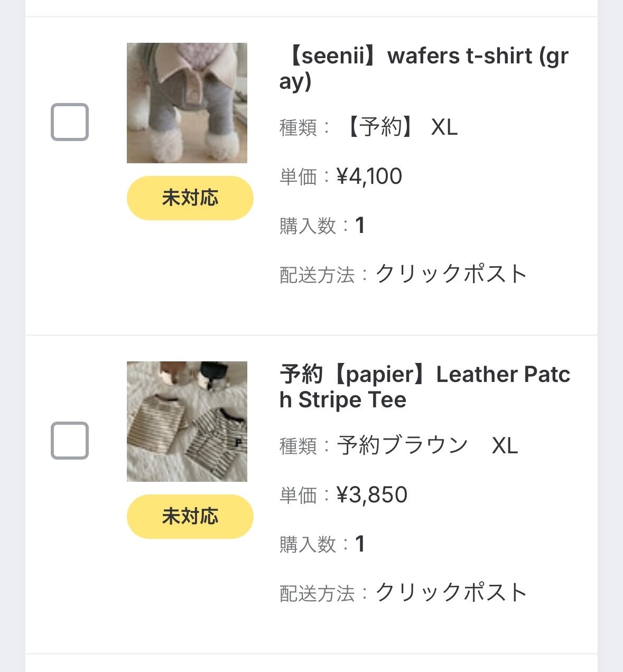Image resolution: width=623 pixels, height=672 pixels.
Task: Click the 単価 label of Stripe Tee
Action: [299, 496]
